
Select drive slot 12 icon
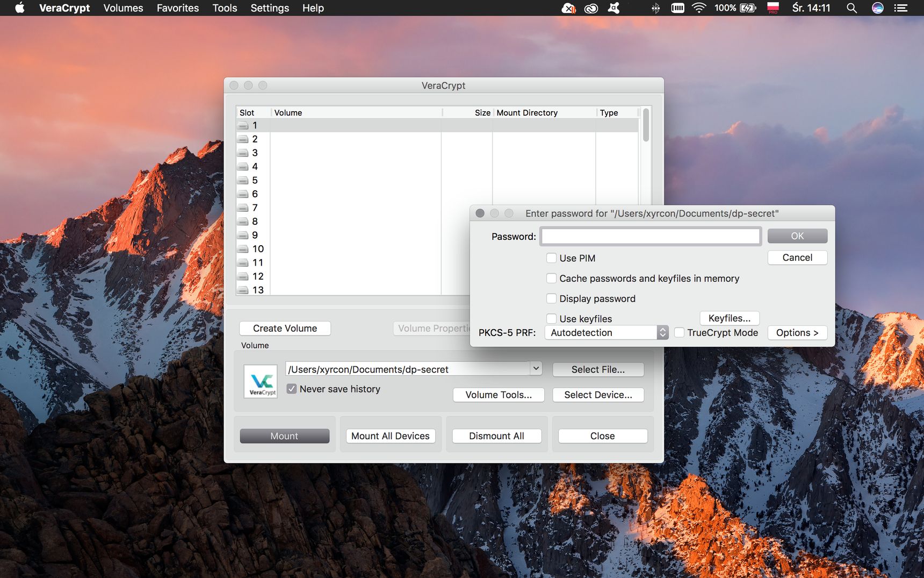click(x=243, y=276)
